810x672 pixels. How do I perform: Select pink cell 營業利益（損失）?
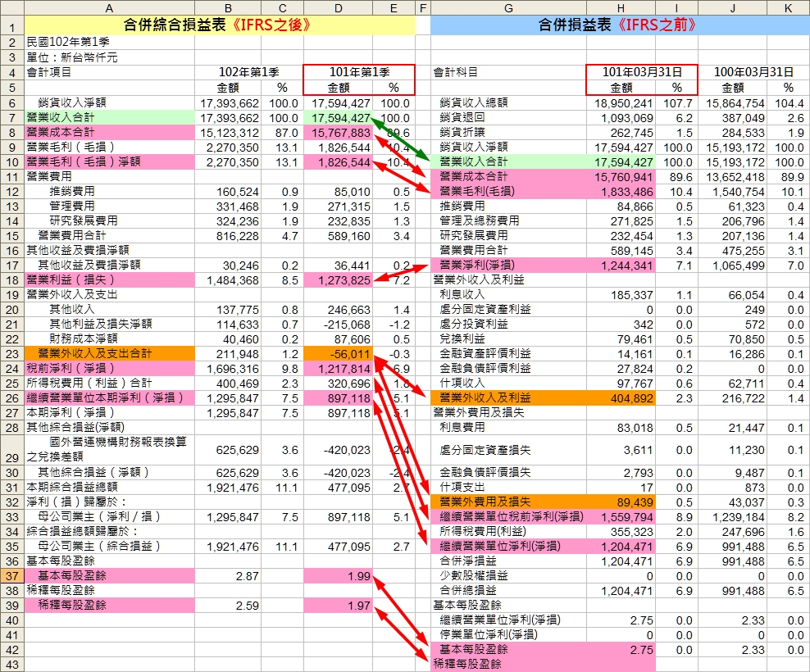point(110,280)
